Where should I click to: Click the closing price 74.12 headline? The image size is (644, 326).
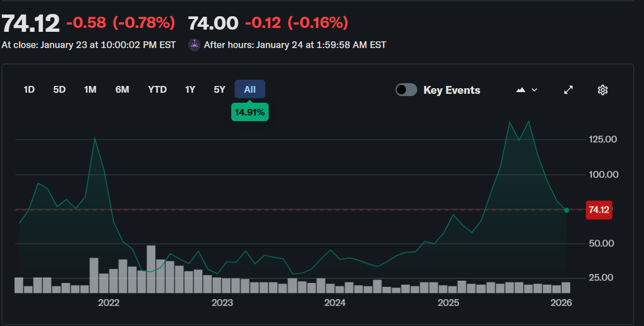pos(30,23)
